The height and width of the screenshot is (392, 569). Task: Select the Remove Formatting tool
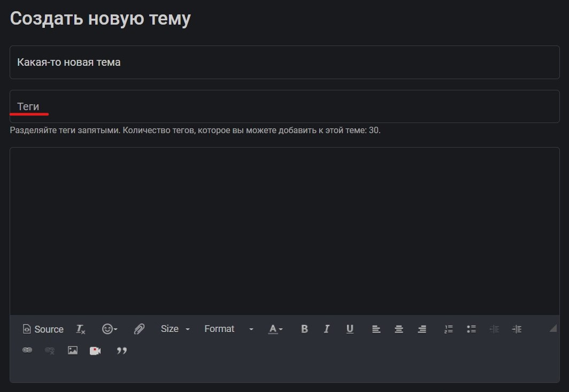coord(80,329)
